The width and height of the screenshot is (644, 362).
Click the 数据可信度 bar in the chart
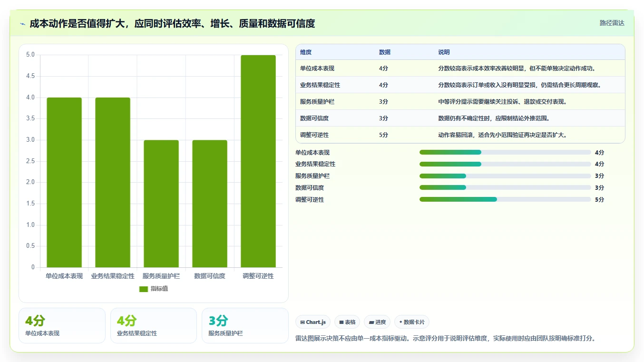pos(210,204)
